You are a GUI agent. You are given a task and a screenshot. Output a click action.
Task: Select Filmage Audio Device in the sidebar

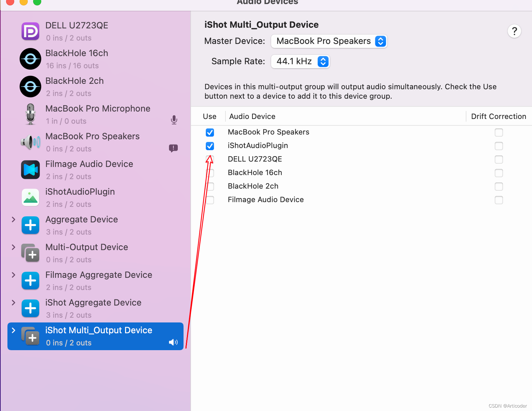(95, 170)
